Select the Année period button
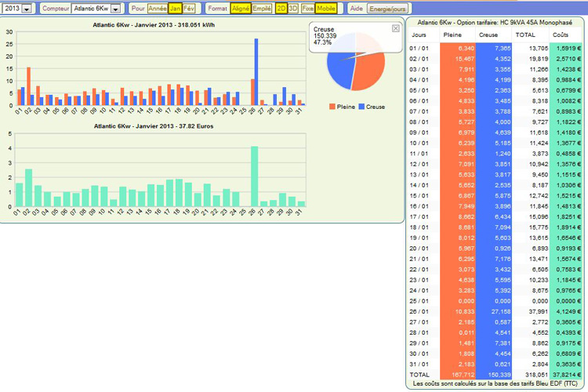 [158, 9]
